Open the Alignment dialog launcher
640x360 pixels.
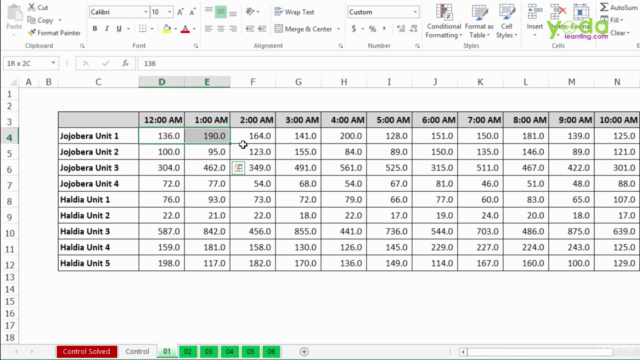click(340, 46)
